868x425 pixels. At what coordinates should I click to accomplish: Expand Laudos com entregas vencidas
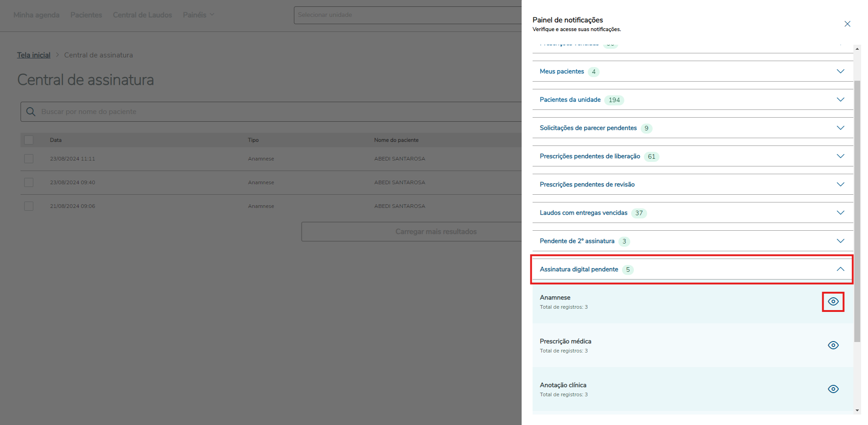(840, 213)
